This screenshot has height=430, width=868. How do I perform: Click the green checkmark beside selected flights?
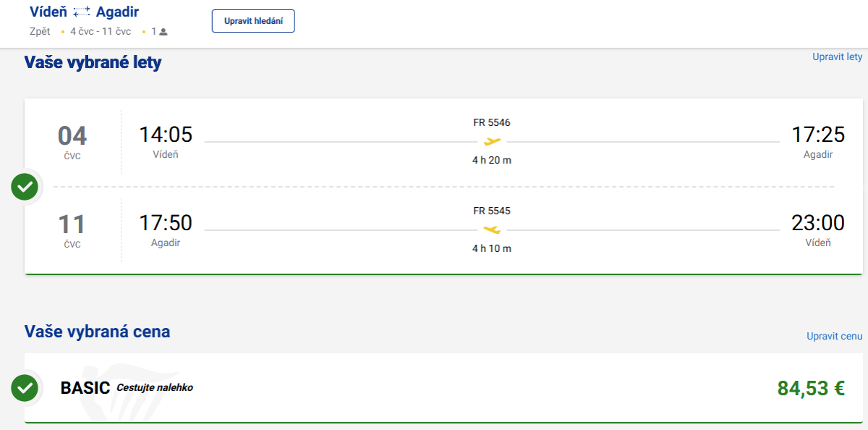coord(25,187)
